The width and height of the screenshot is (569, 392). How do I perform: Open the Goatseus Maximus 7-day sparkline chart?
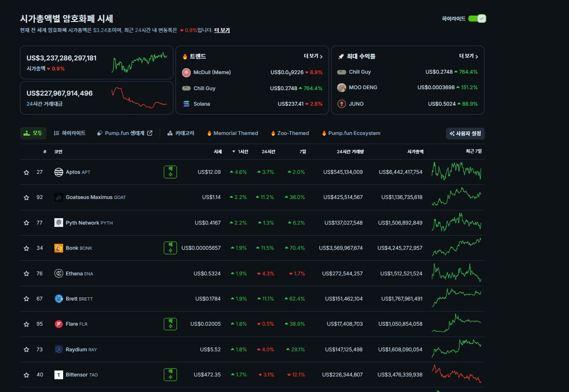point(456,197)
